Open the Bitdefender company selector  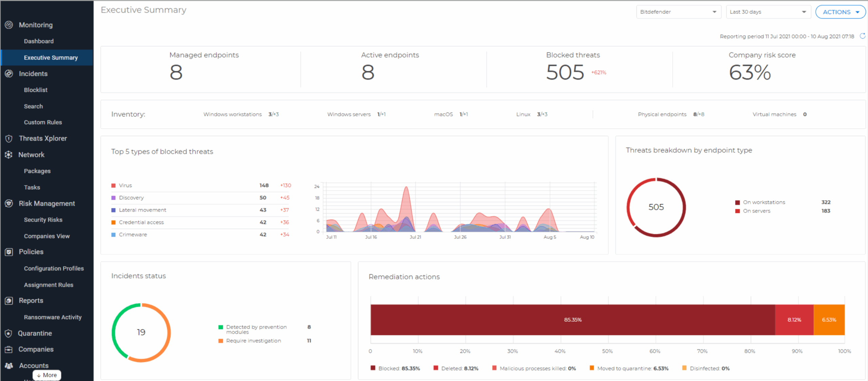(x=678, y=12)
